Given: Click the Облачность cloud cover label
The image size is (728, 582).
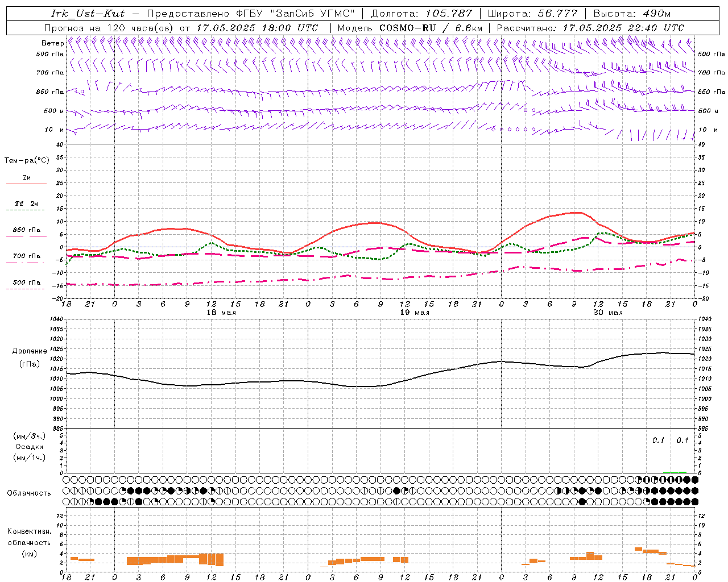Looking at the screenshot, I should 29,493.
